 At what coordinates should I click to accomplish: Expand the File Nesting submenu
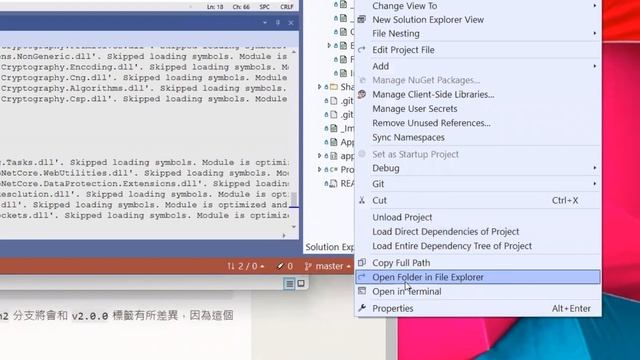point(478,33)
